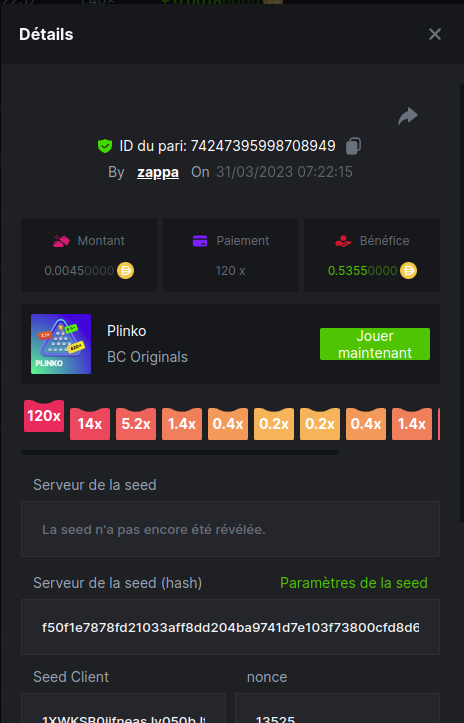
Task: Select the 14x multiplier tile
Action: [90, 424]
